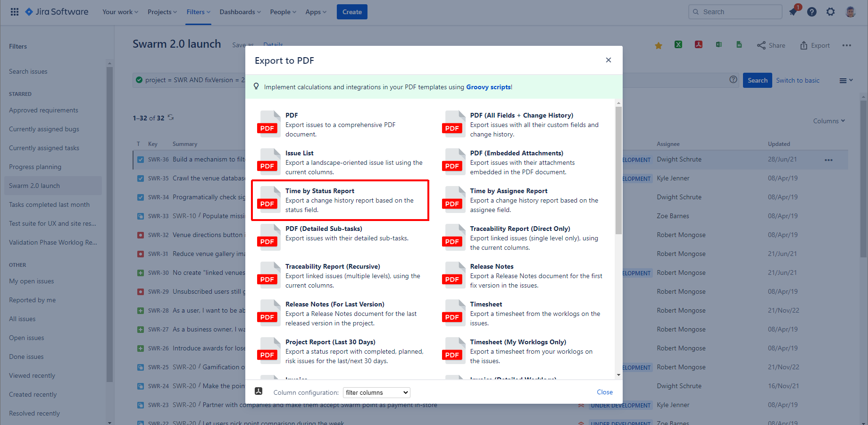Click the refresh results icon beside 1–32 of 32

(x=171, y=118)
